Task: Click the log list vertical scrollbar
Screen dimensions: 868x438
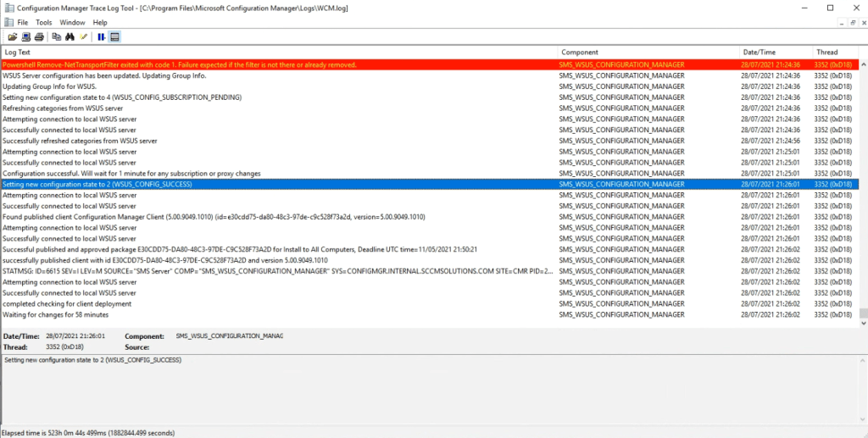Action: 863,186
